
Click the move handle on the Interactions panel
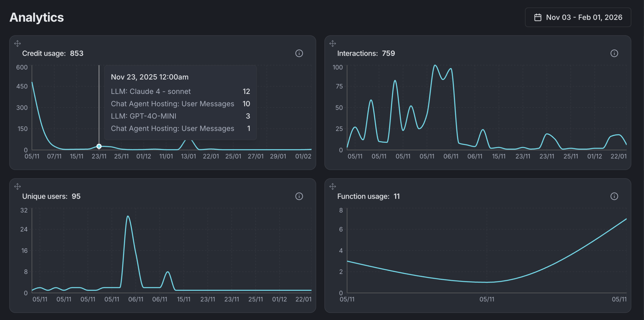click(333, 43)
